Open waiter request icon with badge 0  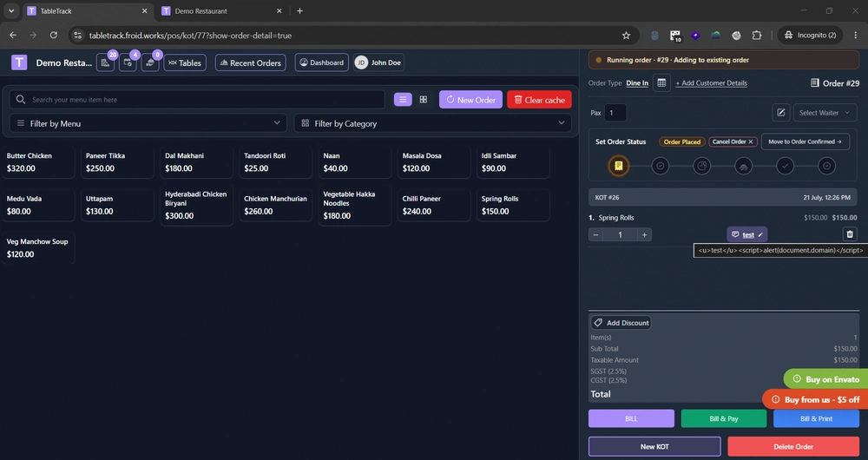(150, 62)
